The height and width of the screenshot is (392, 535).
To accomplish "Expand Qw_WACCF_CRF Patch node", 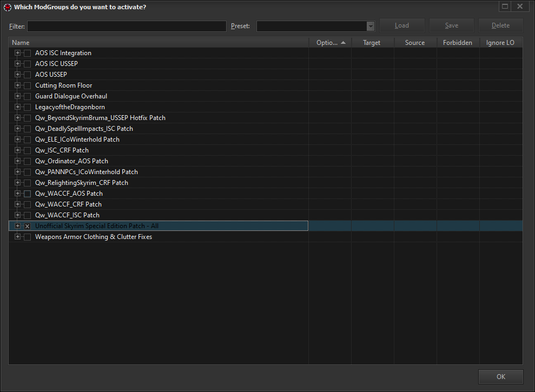I will (x=17, y=204).
